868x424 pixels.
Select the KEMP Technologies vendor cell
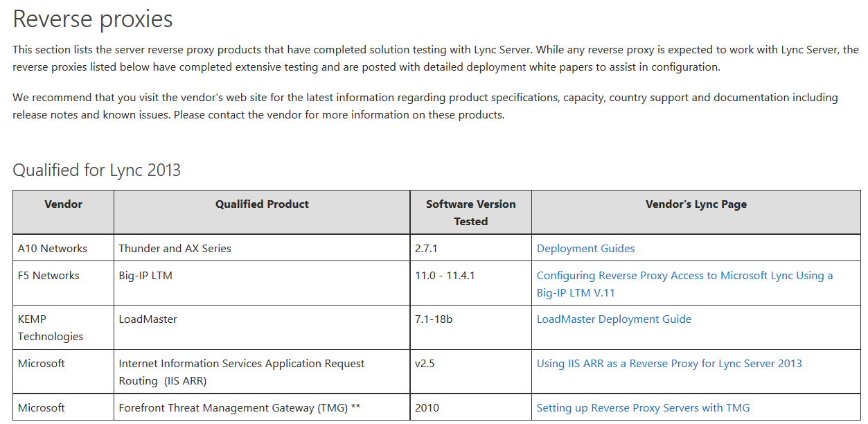pos(63,328)
